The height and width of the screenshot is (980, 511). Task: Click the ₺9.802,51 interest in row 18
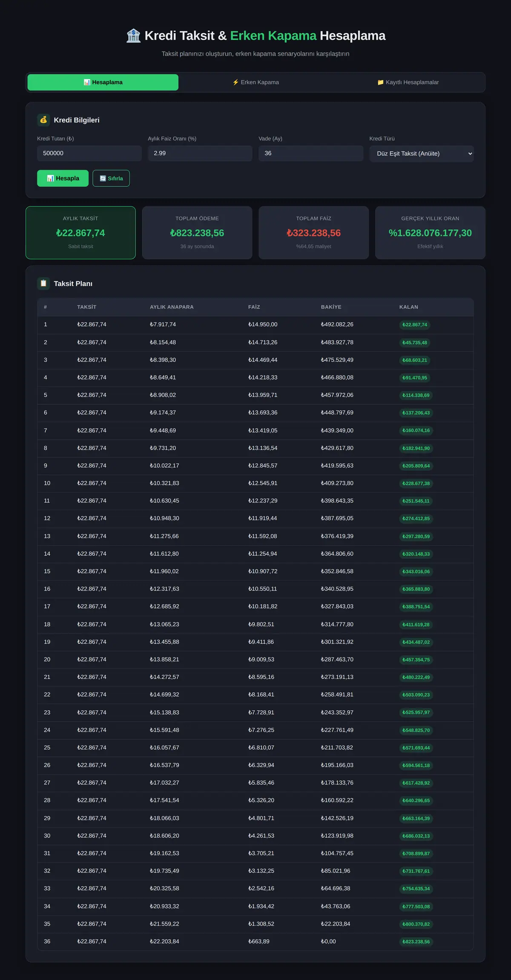pyautogui.click(x=261, y=624)
